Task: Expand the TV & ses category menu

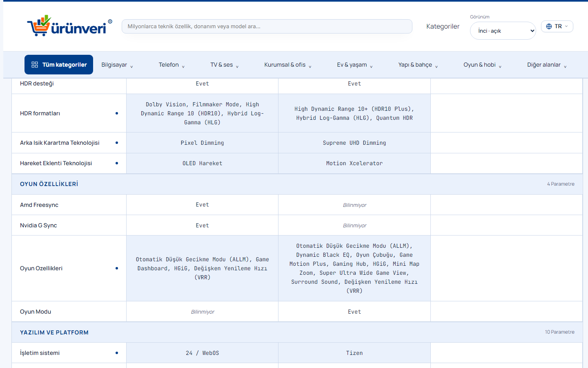Action: coord(225,65)
